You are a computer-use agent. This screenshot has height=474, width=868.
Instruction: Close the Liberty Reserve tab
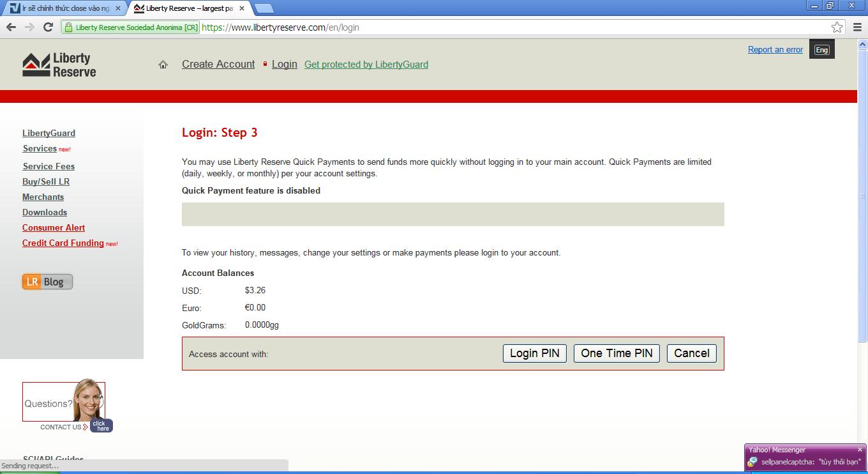(242, 8)
